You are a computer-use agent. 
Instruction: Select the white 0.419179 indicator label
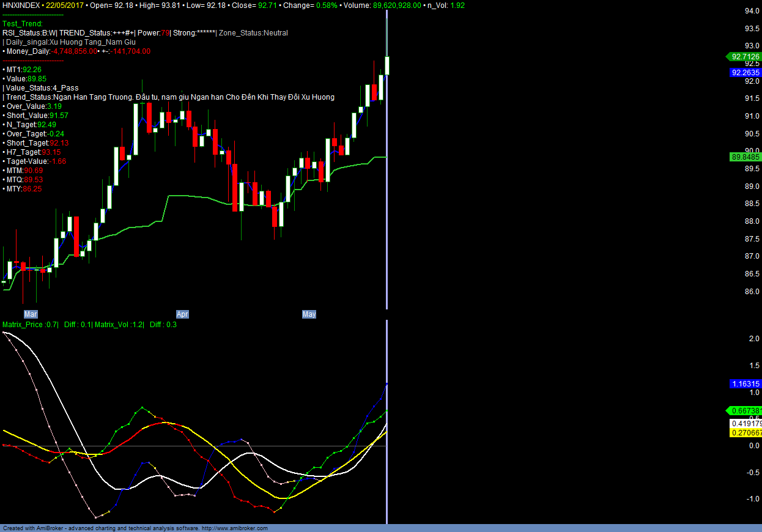(746, 423)
